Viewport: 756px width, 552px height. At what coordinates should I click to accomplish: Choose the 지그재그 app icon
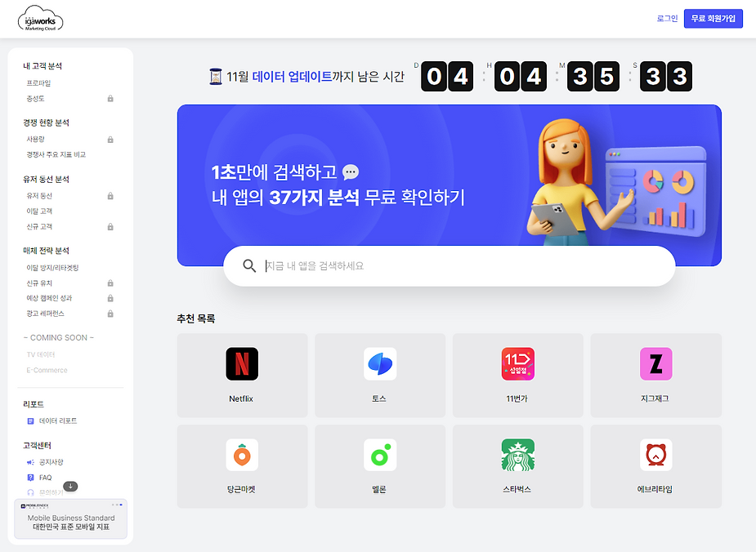[x=655, y=363]
